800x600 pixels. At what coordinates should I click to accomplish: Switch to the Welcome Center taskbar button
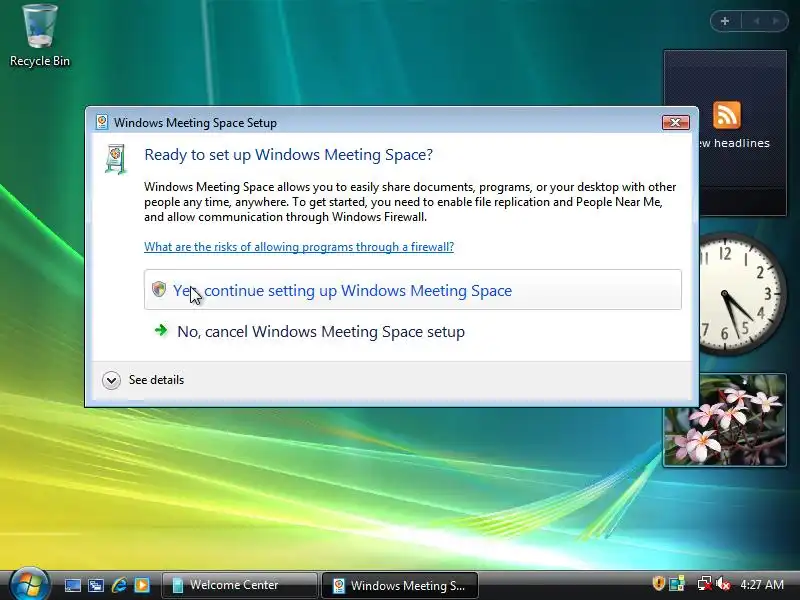pos(239,585)
